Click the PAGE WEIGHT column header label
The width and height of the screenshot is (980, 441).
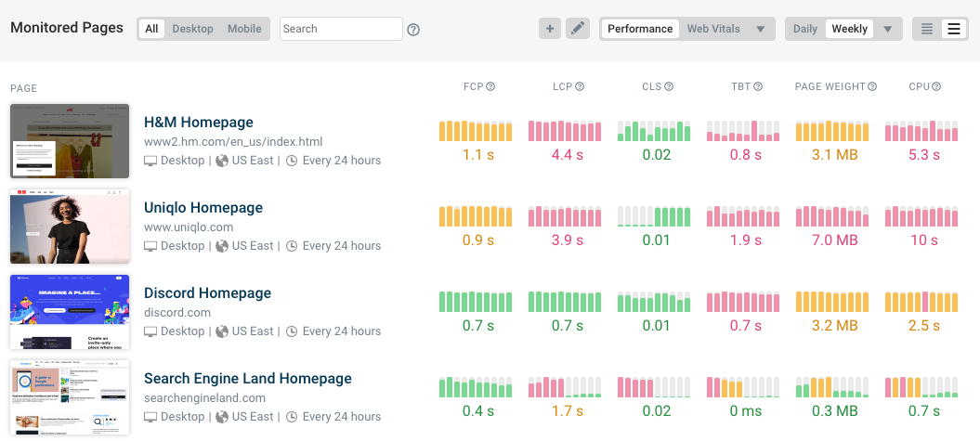pyautogui.click(x=830, y=87)
